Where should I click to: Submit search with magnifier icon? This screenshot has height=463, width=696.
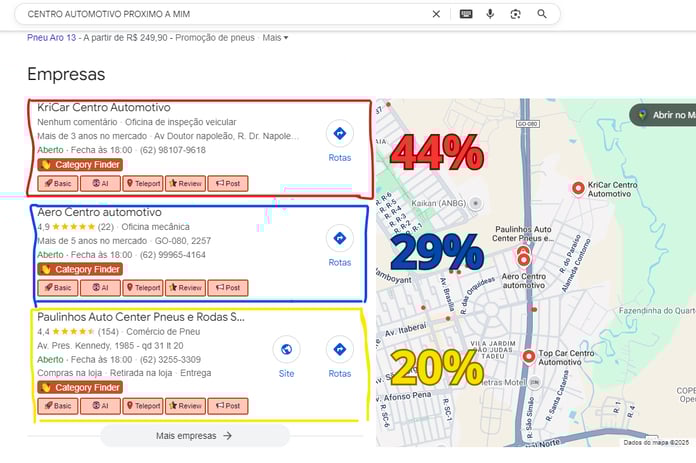tap(542, 14)
